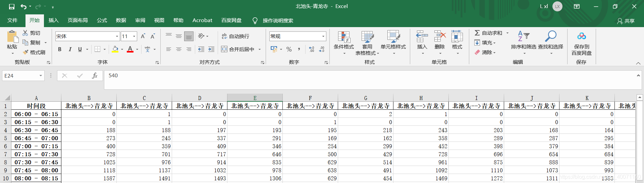Switch to the Data (数据) tab

[x=121, y=20]
